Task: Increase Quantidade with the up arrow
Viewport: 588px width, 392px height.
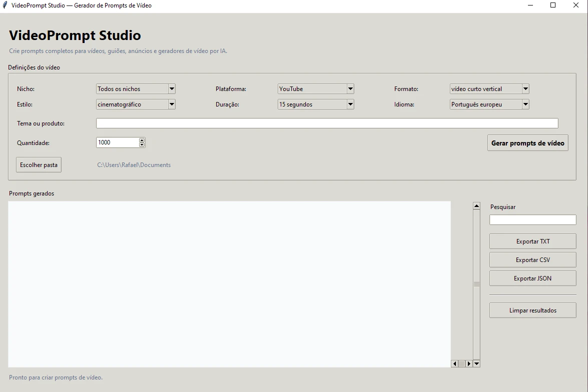Action: [x=142, y=140]
